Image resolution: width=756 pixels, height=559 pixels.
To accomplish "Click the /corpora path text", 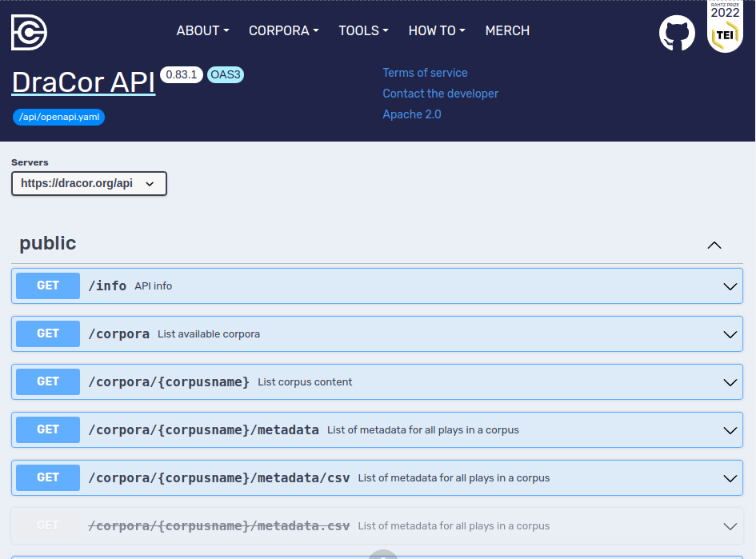I will tap(119, 334).
